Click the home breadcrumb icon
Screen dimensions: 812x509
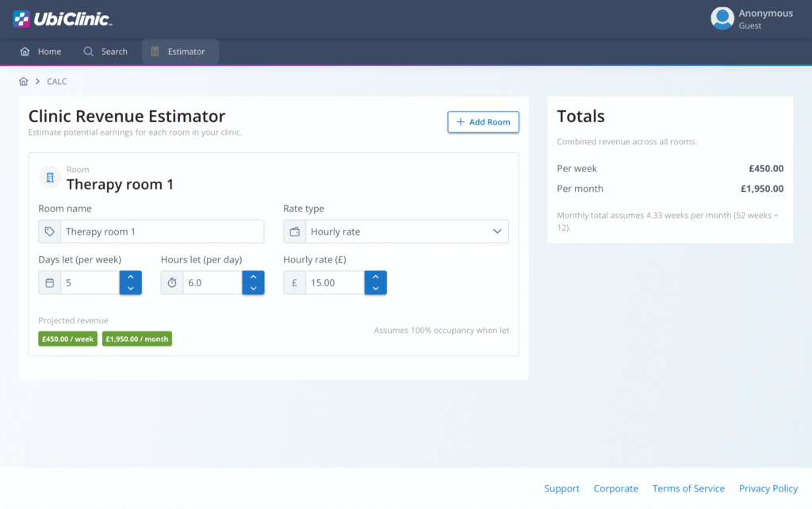coord(24,82)
